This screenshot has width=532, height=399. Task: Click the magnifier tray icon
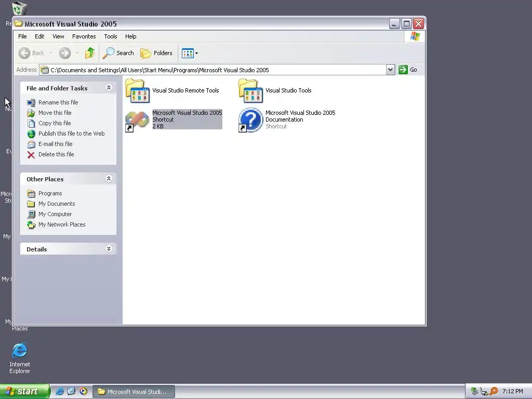494,391
